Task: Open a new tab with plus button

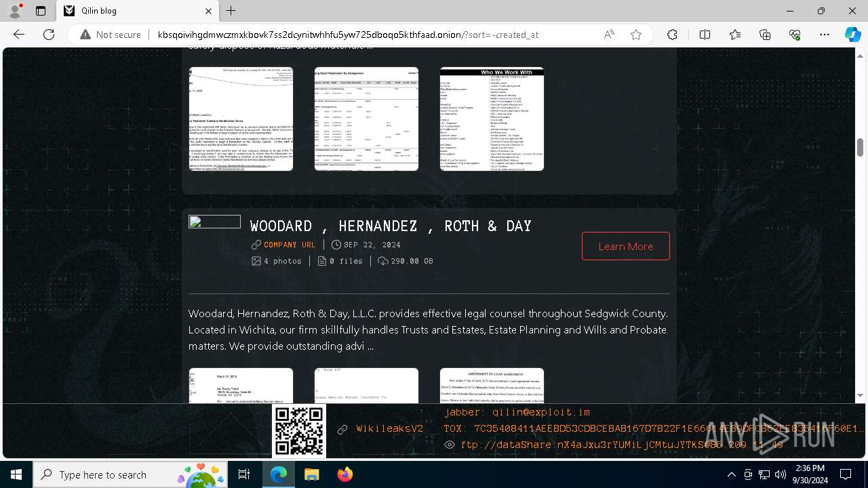Action: [231, 11]
